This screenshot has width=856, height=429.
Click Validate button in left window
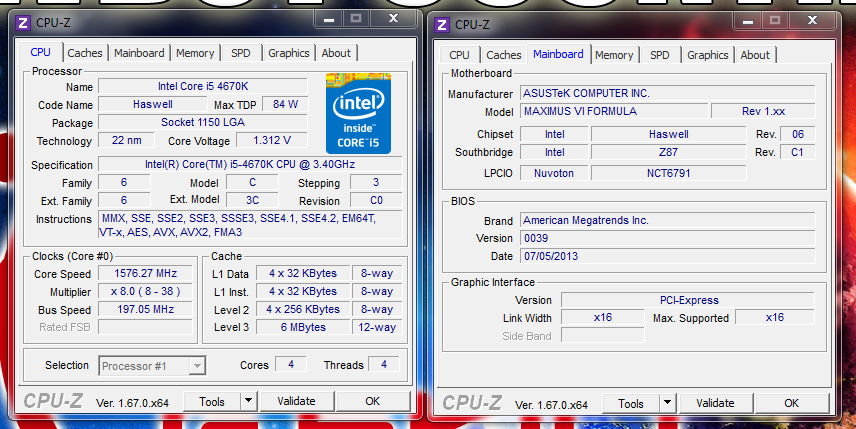click(x=296, y=401)
